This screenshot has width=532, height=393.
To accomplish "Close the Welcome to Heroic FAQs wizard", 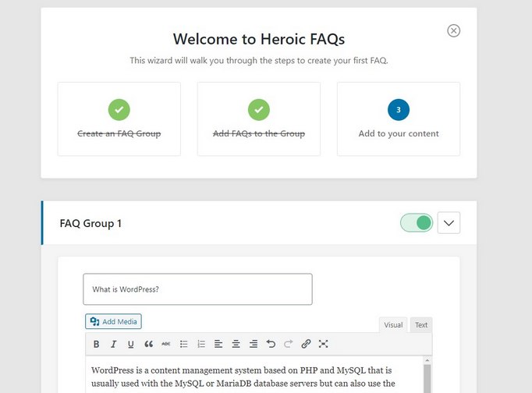I will [454, 30].
